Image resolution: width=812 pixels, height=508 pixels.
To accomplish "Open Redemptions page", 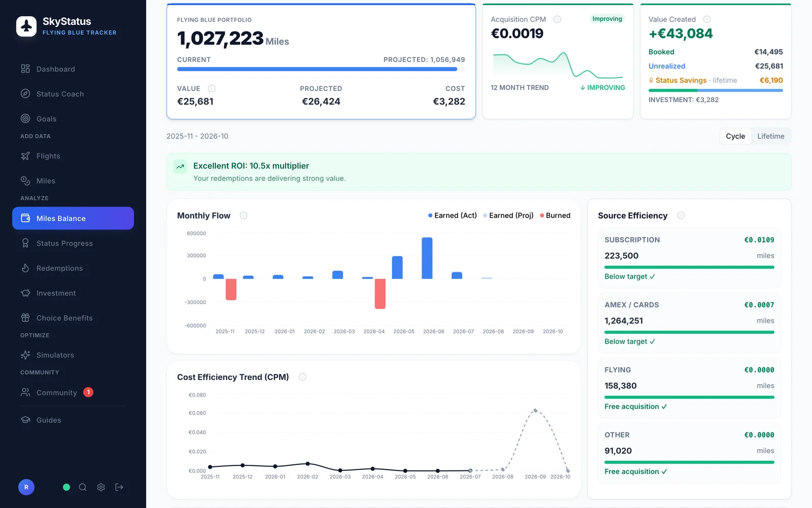I will pyautogui.click(x=73, y=268).
